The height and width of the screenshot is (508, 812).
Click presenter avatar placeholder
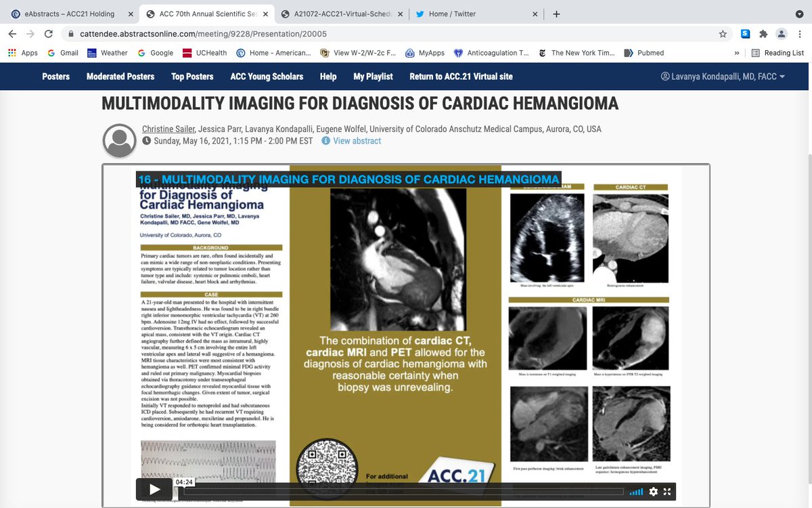pyautogui.click(x=120, y=141)
